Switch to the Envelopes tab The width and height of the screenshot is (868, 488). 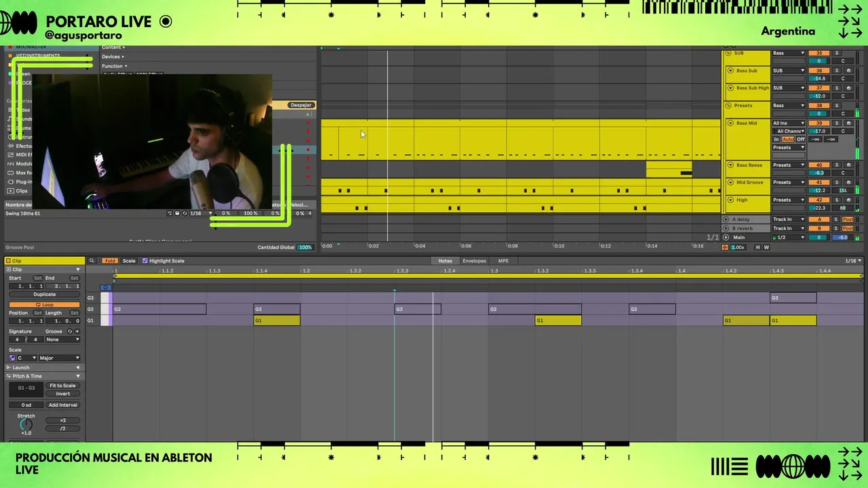point(474,261)
